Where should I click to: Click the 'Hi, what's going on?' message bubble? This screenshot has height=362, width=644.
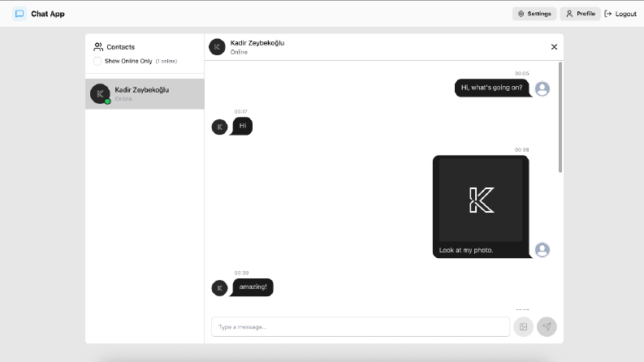[491, 88]
